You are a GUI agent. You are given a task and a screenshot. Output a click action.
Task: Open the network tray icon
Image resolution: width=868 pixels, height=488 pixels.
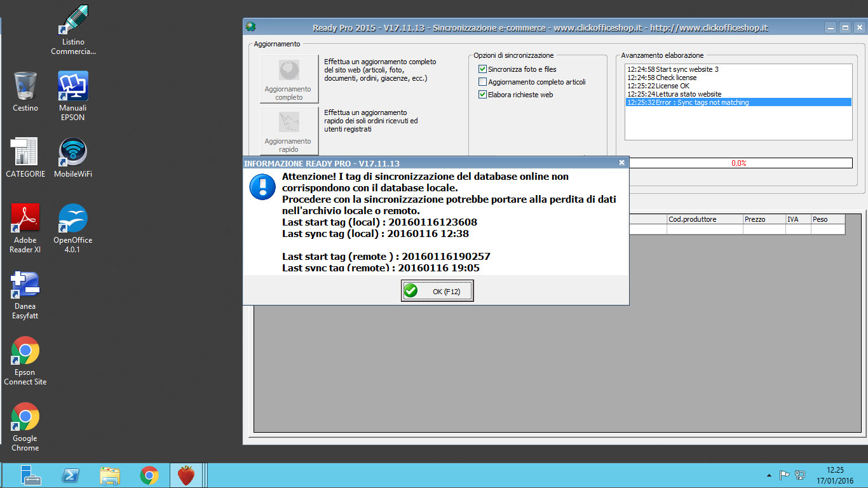click(x=800, y=475)
